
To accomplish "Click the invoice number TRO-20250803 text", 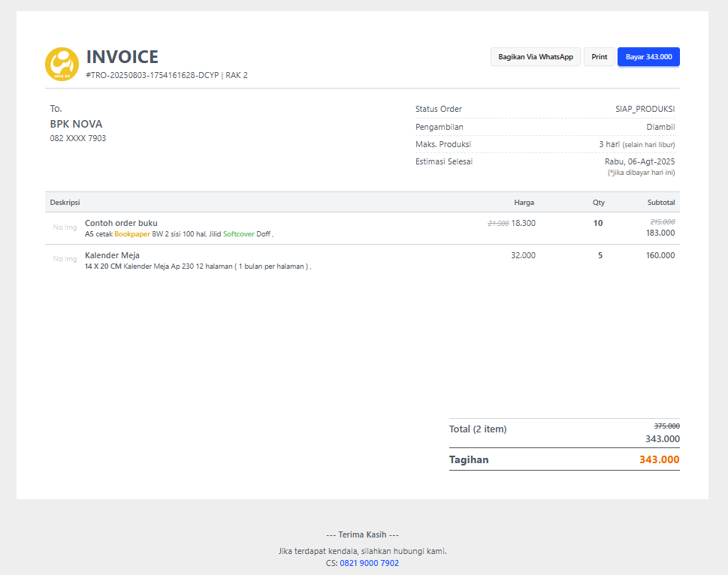I will (153, 75).
